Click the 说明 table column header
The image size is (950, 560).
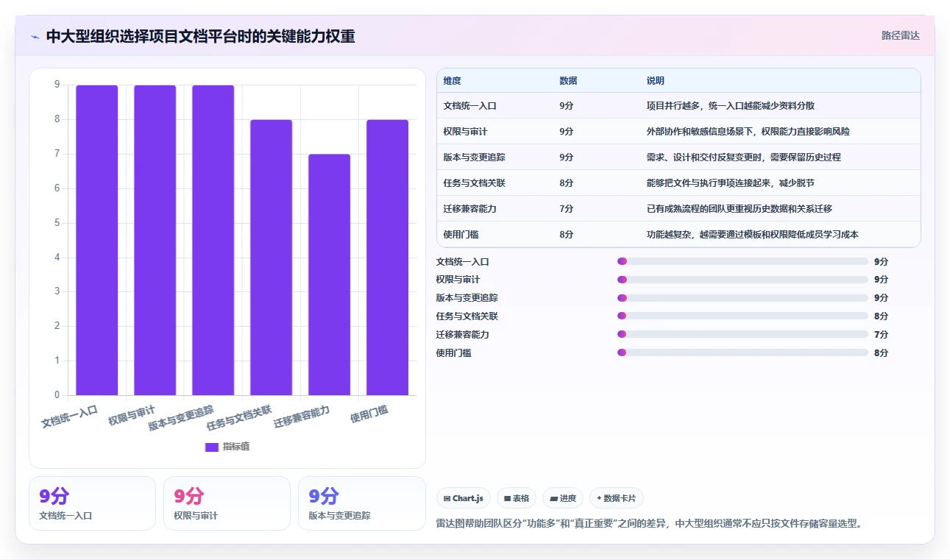point(656,81)
